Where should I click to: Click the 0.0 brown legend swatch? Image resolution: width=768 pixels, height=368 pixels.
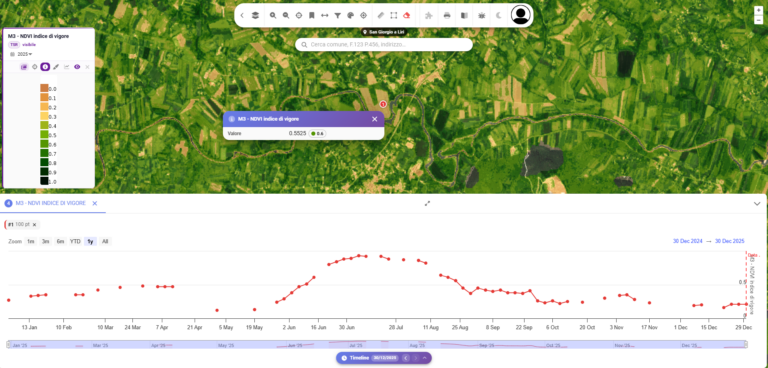coord(44,89)
